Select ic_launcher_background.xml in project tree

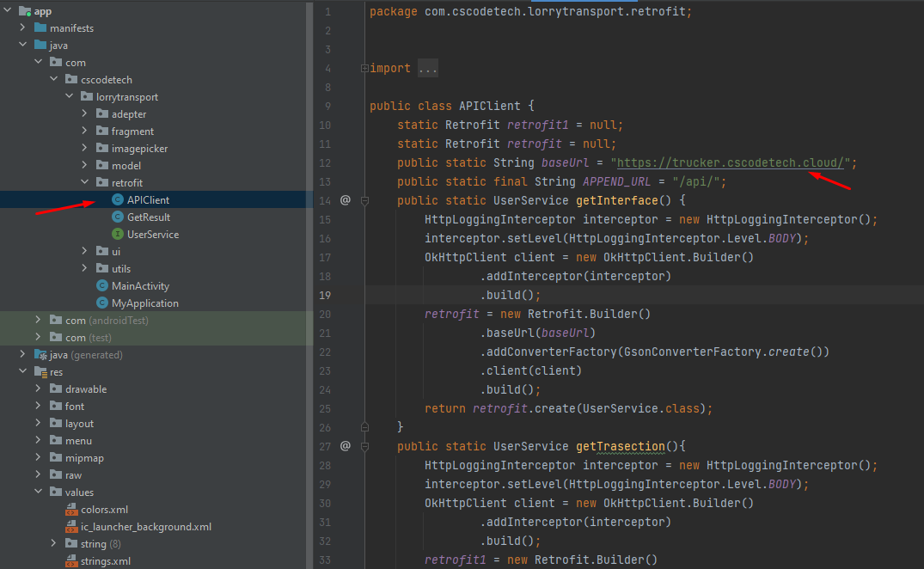(146, 527)
